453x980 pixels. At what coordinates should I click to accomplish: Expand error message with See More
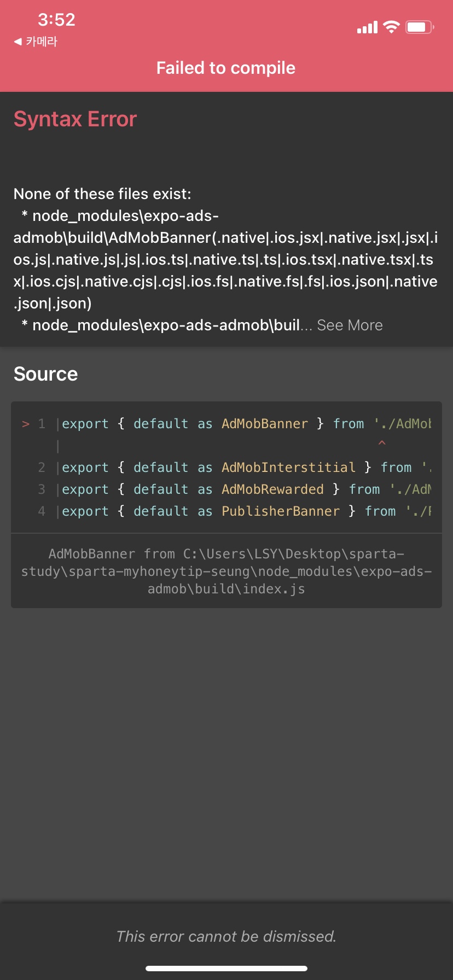coord(350,325)
